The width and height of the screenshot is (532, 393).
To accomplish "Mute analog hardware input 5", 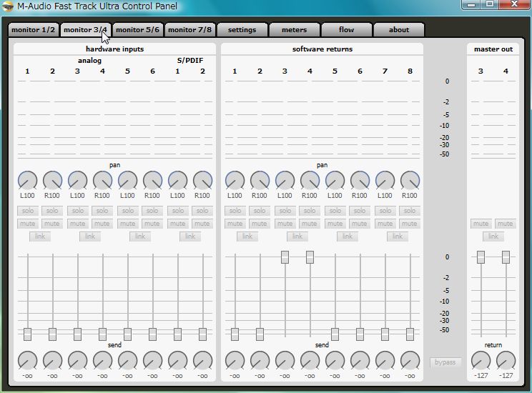I will pos(127,224).
